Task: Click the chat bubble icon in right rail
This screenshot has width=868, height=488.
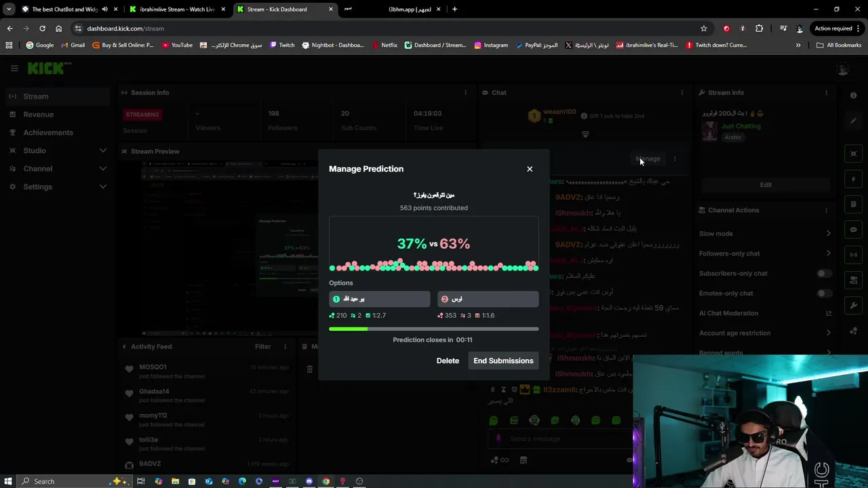Action: coord(854,230)
